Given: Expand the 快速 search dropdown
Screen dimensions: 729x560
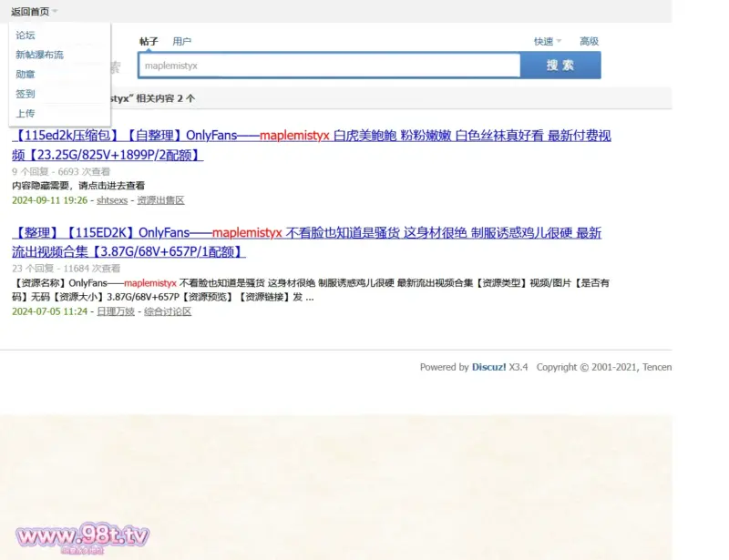Looking at the screenshot, I should 548,41.
